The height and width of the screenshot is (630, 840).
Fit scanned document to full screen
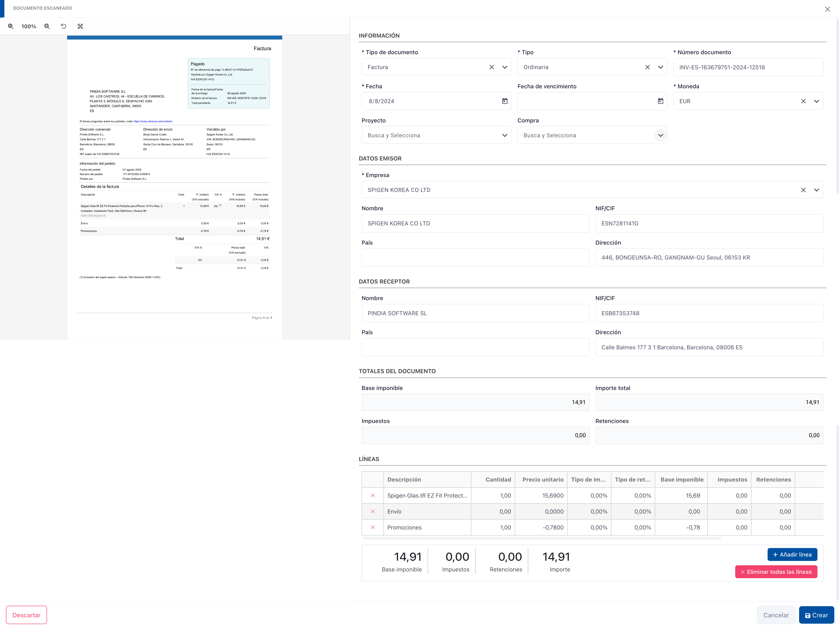(x=80, y=26)
